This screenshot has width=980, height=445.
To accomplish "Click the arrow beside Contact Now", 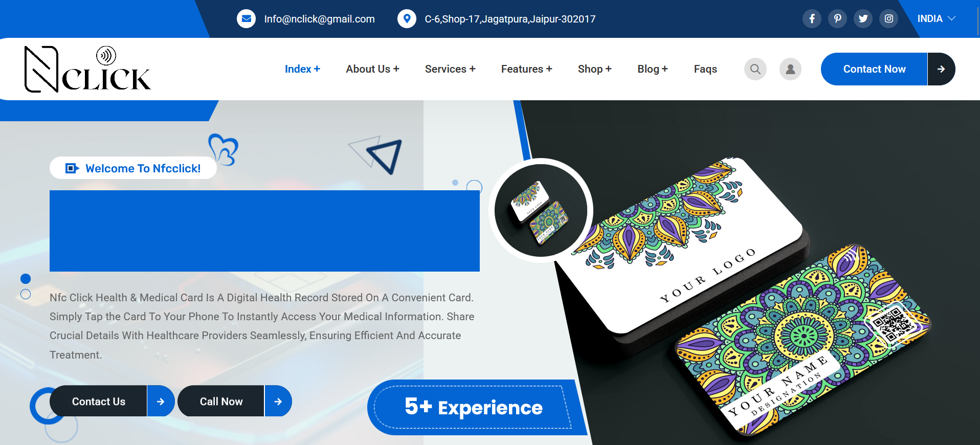I will (941, 69).
